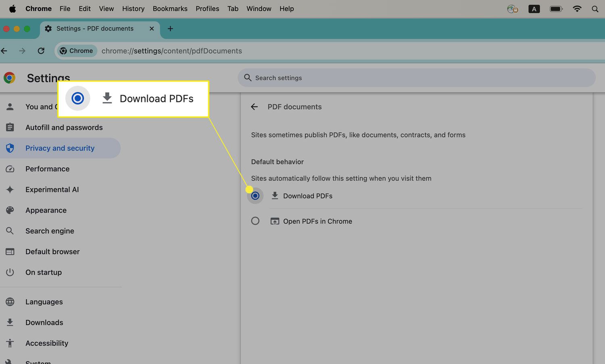Click the browser back arrow button

[x=4, y=51]
